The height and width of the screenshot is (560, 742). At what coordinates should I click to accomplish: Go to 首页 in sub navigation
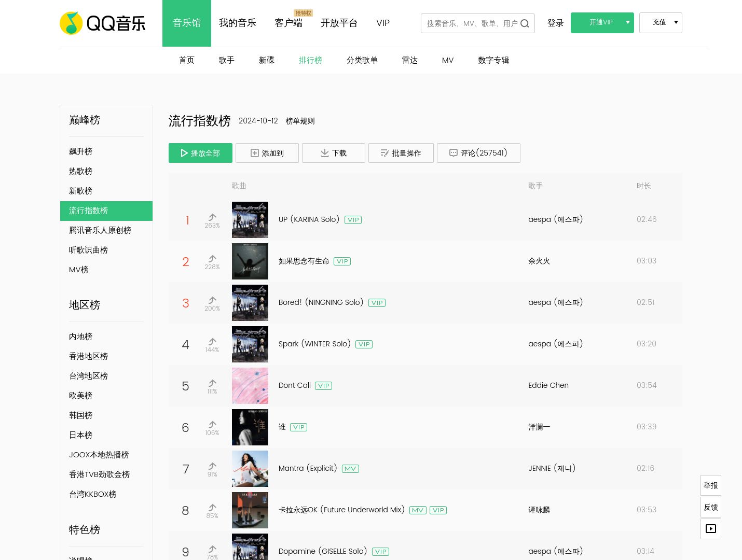(187, 60)
